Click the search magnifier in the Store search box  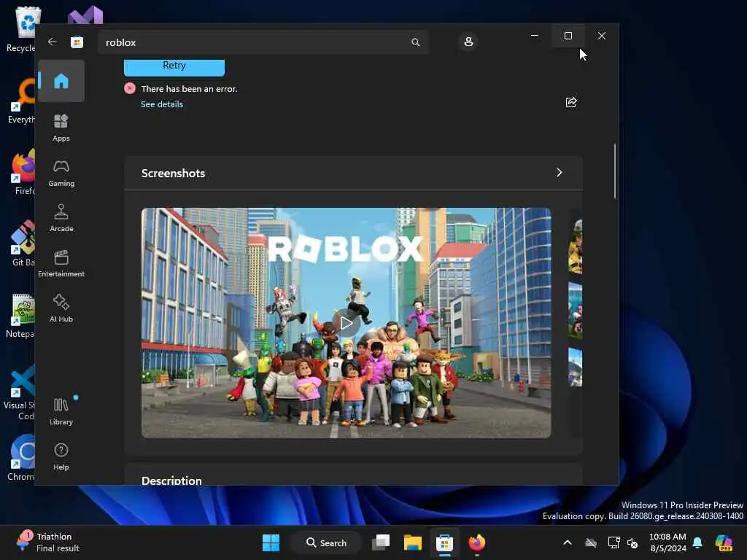tap(415, 42)
